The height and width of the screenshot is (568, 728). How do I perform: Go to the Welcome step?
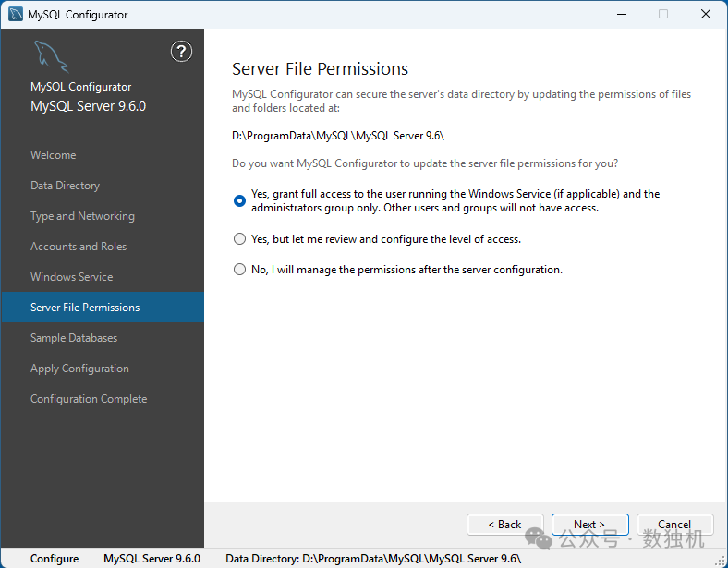pos(53,155)
